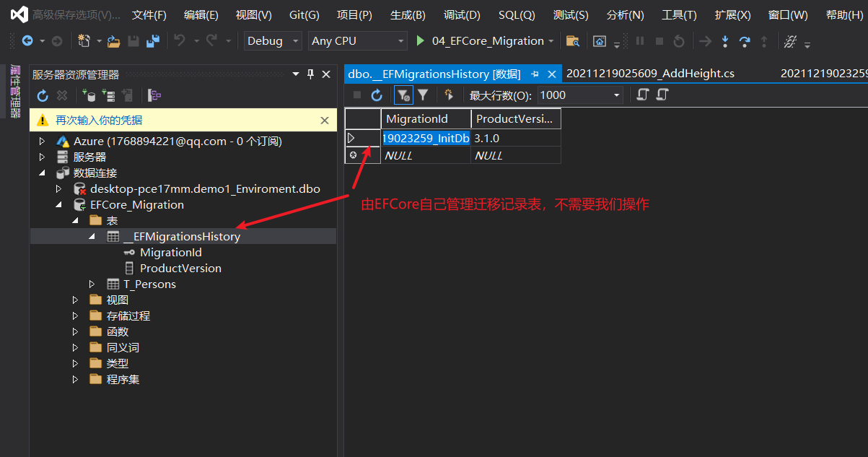Open the 工具(T) menu

[x=679, y=15]
